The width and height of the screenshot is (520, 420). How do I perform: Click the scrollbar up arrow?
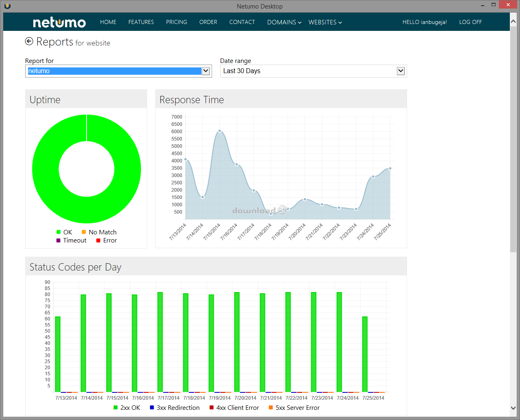pyautogui.click(x=513, y=22)
